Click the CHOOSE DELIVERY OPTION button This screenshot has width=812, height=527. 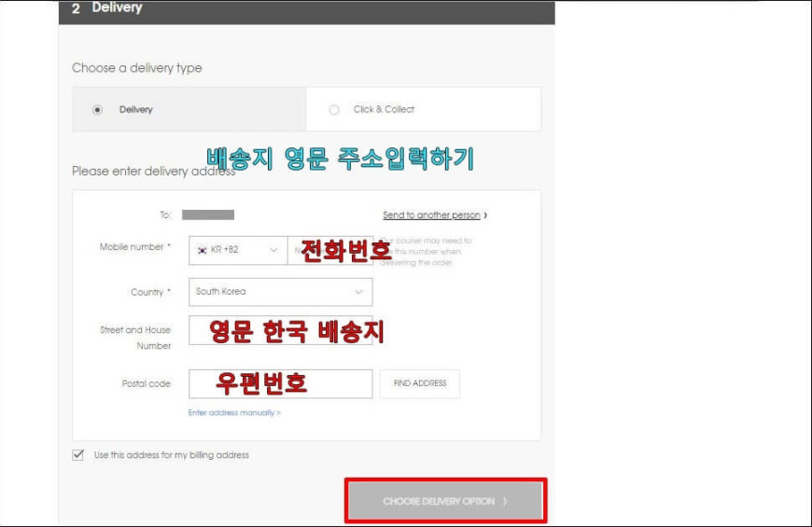[445, 501]
